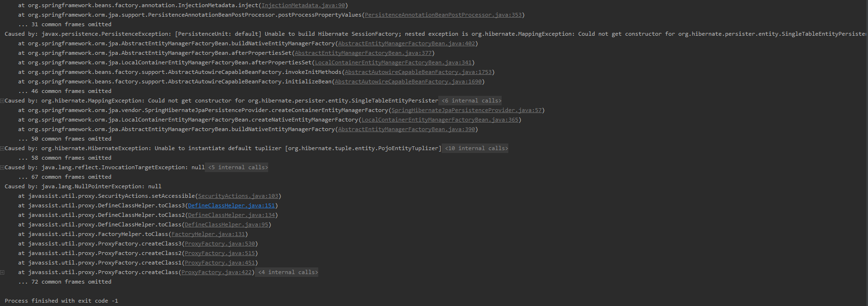Expand the folded "<4 internal calls>" region

(x=288, y=272)
